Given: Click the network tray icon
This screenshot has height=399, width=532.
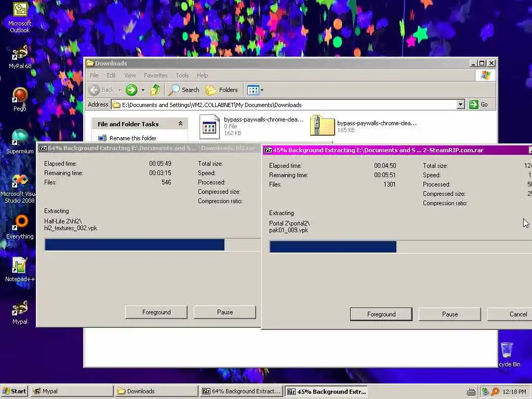Looking at the screenshot, I should point(485,392).
